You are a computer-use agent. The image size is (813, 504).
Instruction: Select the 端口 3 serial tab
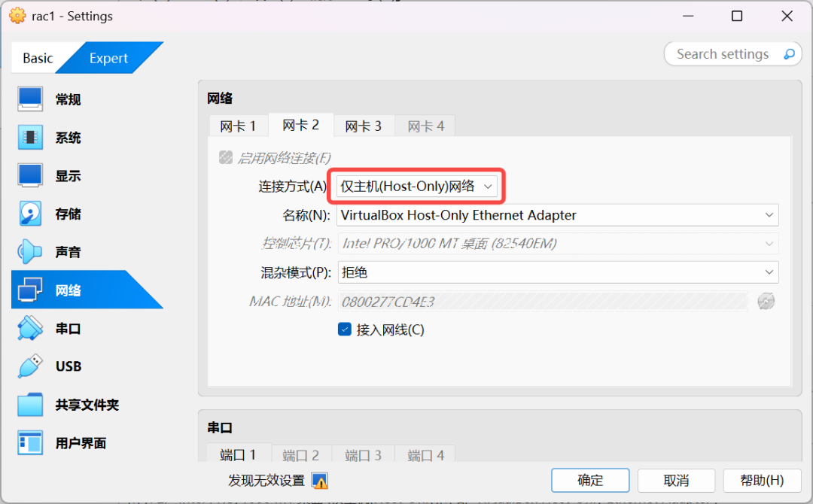pos(364,455)
